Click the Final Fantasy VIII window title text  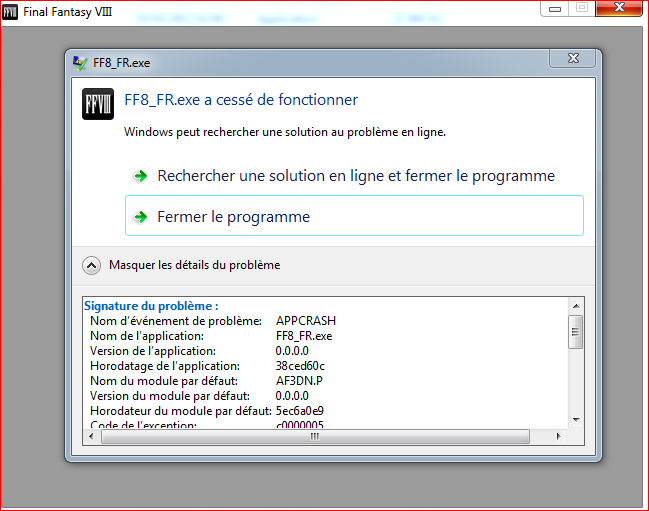(x=67, y=12)
